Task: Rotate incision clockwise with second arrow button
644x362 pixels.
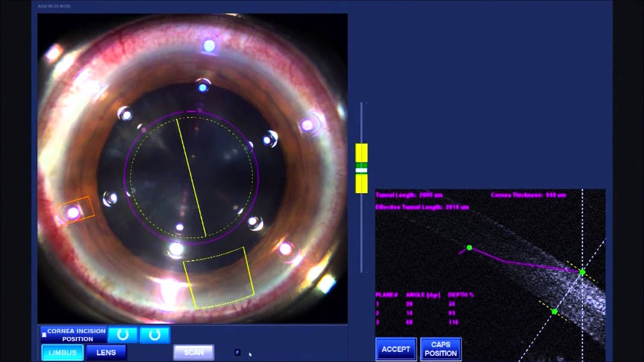Action: click(x=154, y=335)
